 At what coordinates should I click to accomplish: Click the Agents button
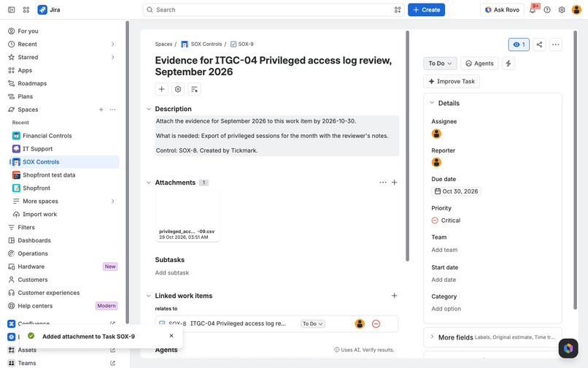[479, 64]
